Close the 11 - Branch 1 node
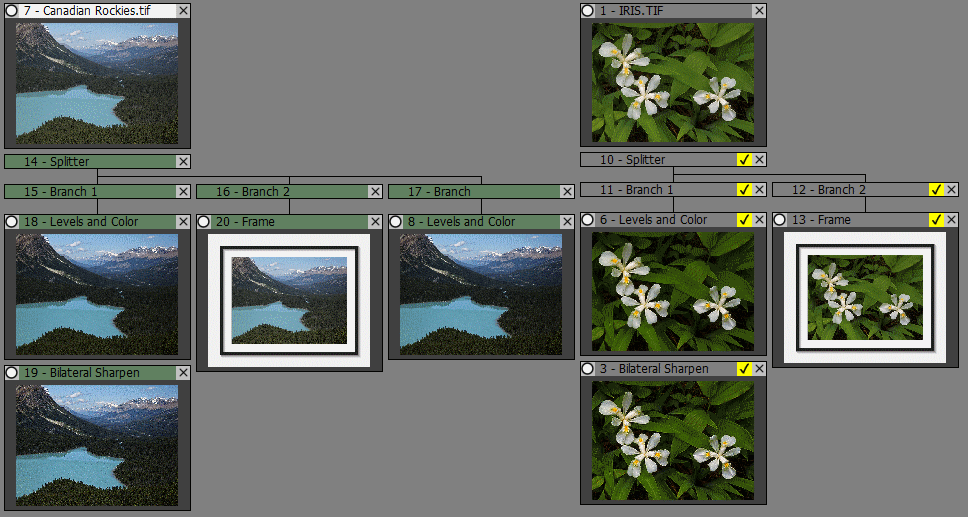 (759, 190)
